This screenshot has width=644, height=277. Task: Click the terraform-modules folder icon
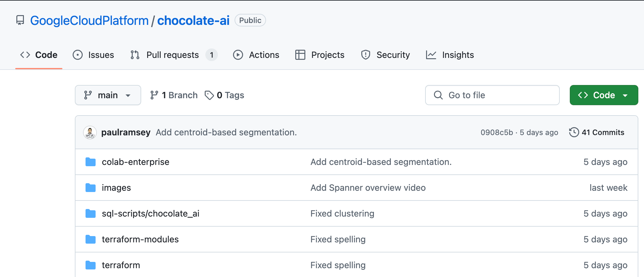(x=91, y=239)
